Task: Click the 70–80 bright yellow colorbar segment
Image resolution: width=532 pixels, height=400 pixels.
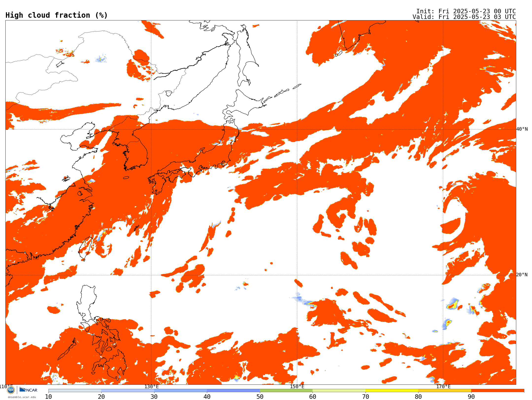Action: point(392,391)
